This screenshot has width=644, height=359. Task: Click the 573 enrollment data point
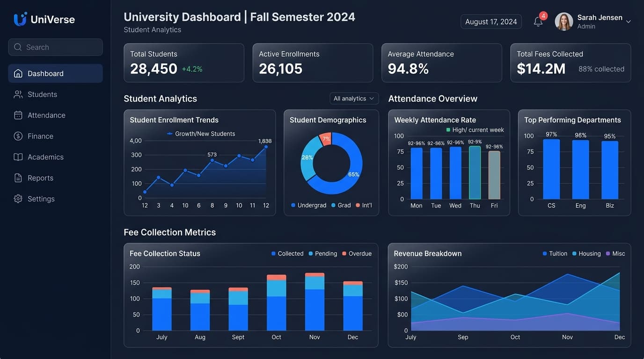(x=212, y=160)
